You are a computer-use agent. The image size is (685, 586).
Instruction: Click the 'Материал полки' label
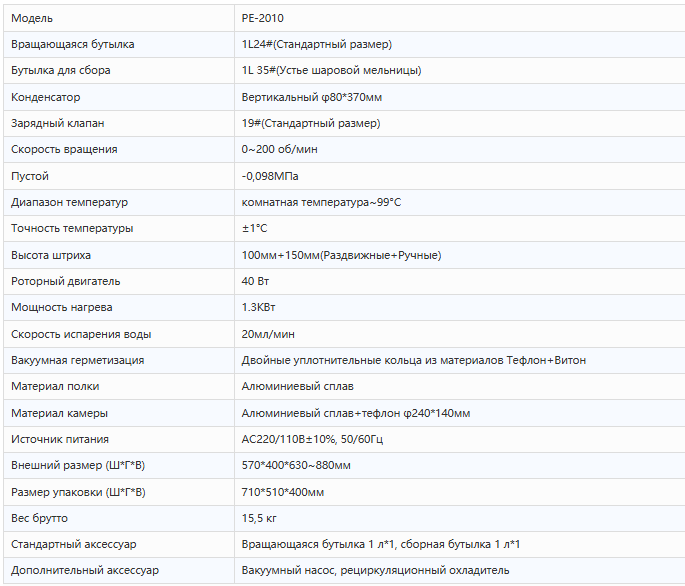(55, 387)
